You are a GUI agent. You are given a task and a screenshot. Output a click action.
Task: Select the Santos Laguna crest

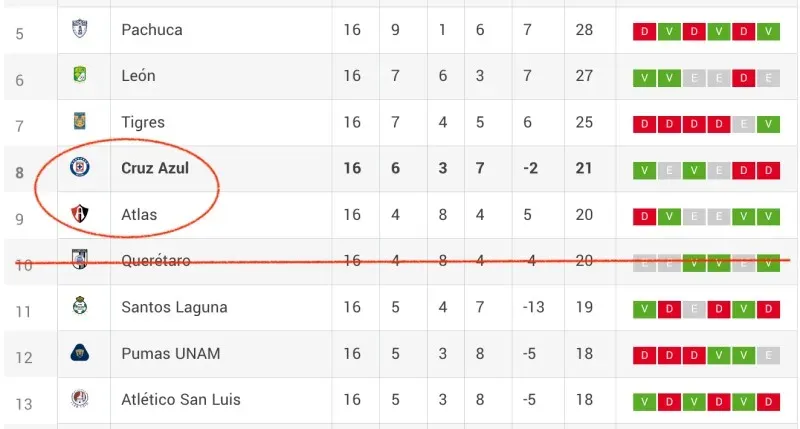click(x=79, y=306)
